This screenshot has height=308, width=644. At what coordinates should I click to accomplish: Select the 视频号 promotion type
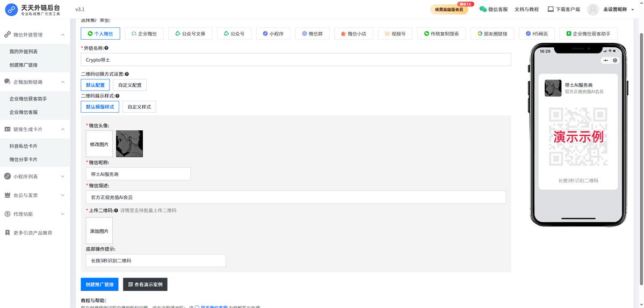tap(395, 34)
